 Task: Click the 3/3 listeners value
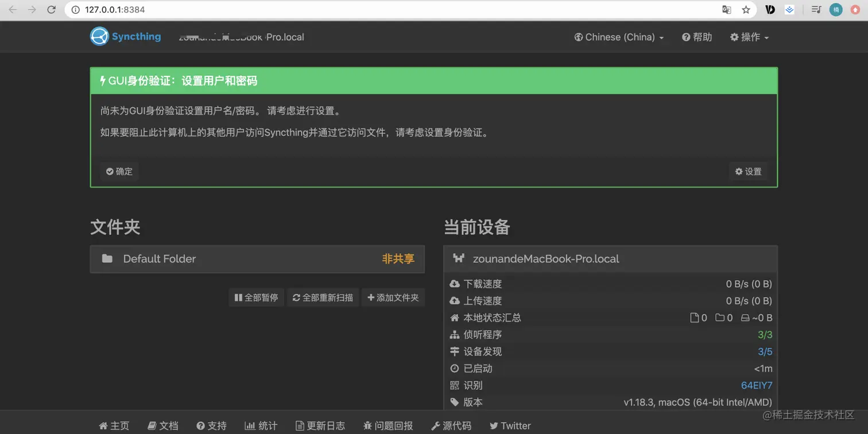(x=765, y=335)
